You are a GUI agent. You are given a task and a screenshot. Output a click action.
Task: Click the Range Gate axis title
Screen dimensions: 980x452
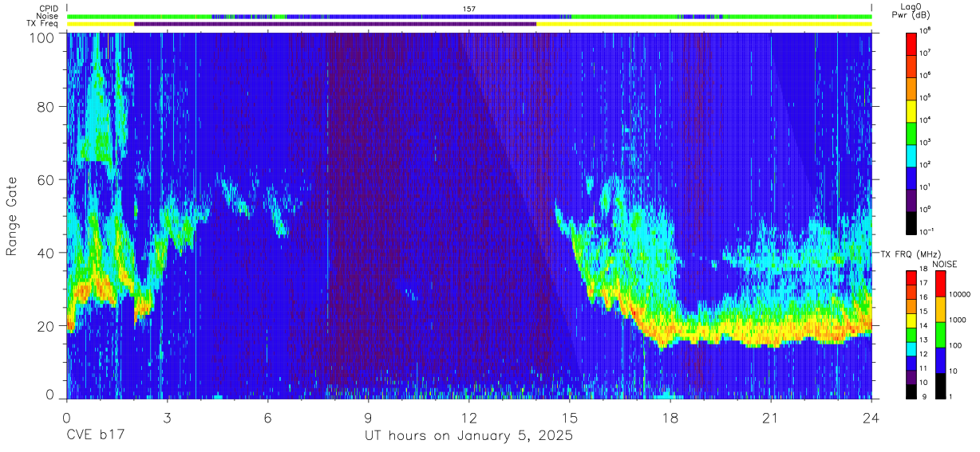tap(12, 217)
